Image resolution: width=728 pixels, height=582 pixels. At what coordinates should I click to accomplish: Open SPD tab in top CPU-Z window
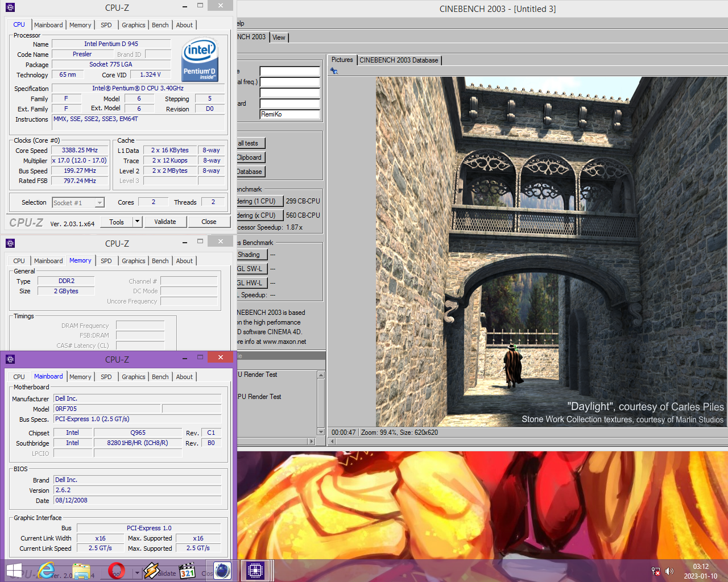pyautogui.click(x=106, y=25)
